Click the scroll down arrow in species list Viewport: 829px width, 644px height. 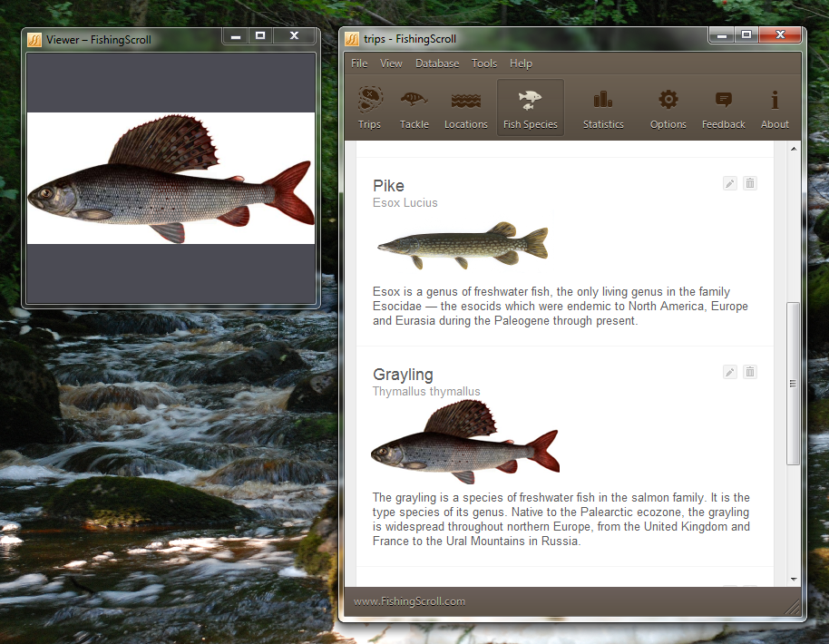pos(794,579)
